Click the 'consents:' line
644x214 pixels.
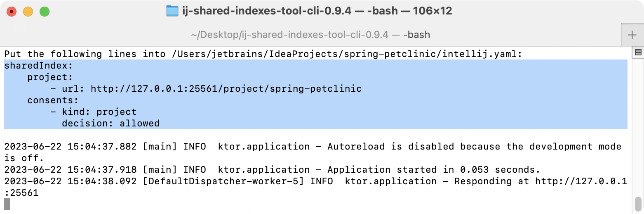pos(53,100)
